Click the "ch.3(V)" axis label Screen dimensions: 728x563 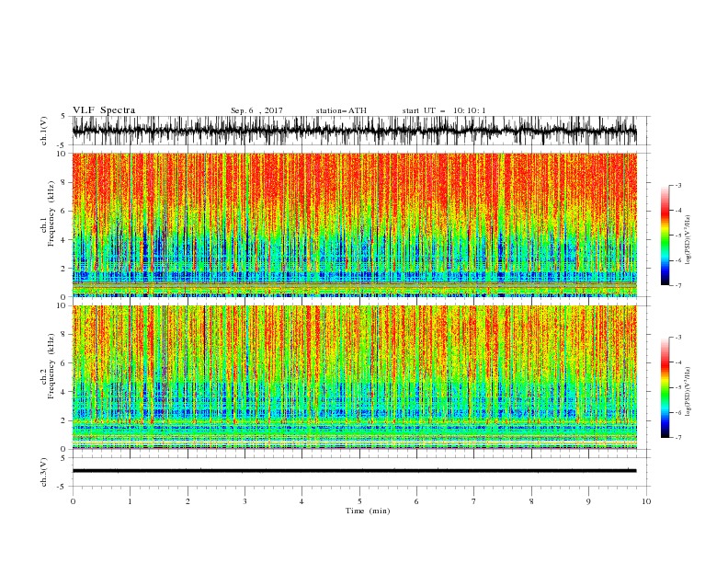pos(44,472)
